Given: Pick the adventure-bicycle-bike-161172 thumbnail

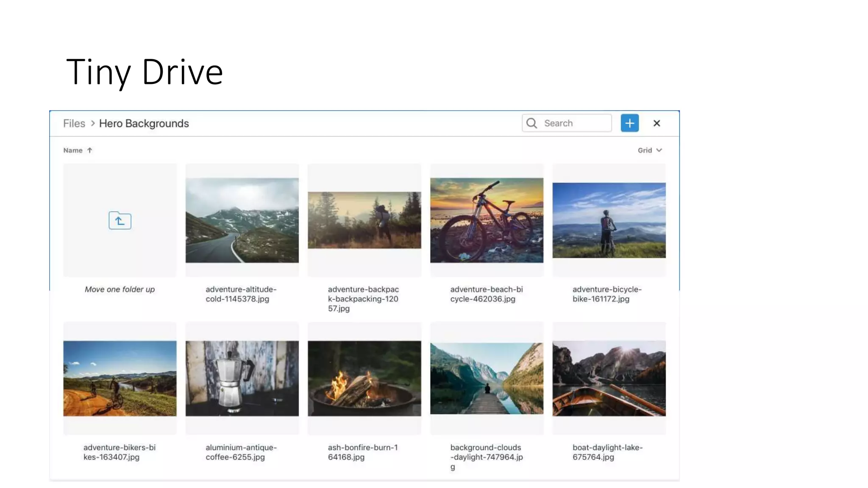Looking at the screenshot, I should coord(609,220).
